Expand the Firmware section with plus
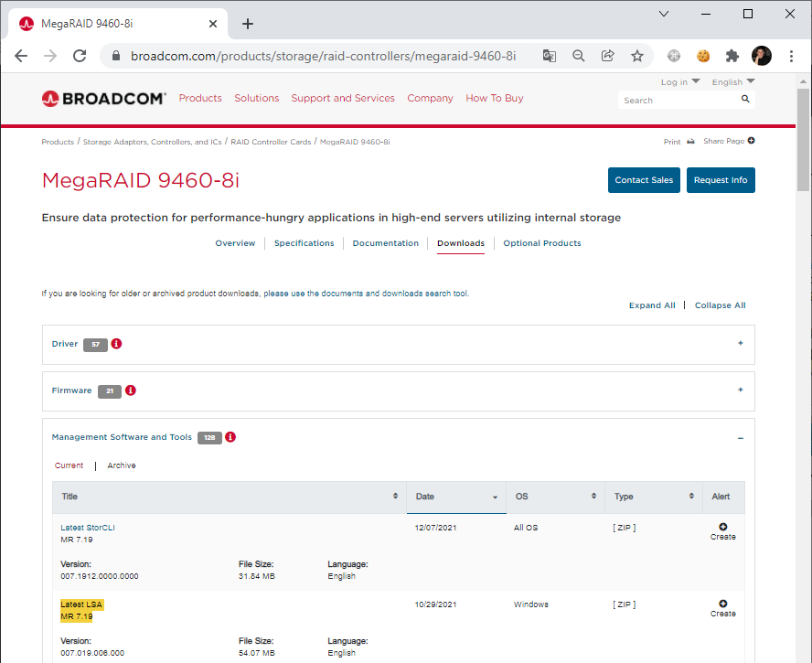Screen dimensions: 812x663 click(741, 390)
